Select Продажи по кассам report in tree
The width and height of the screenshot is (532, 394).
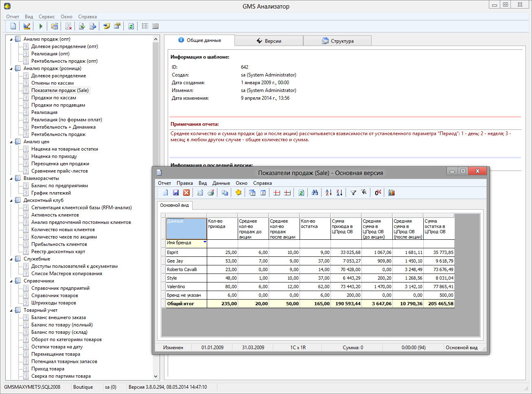point(54,98)
